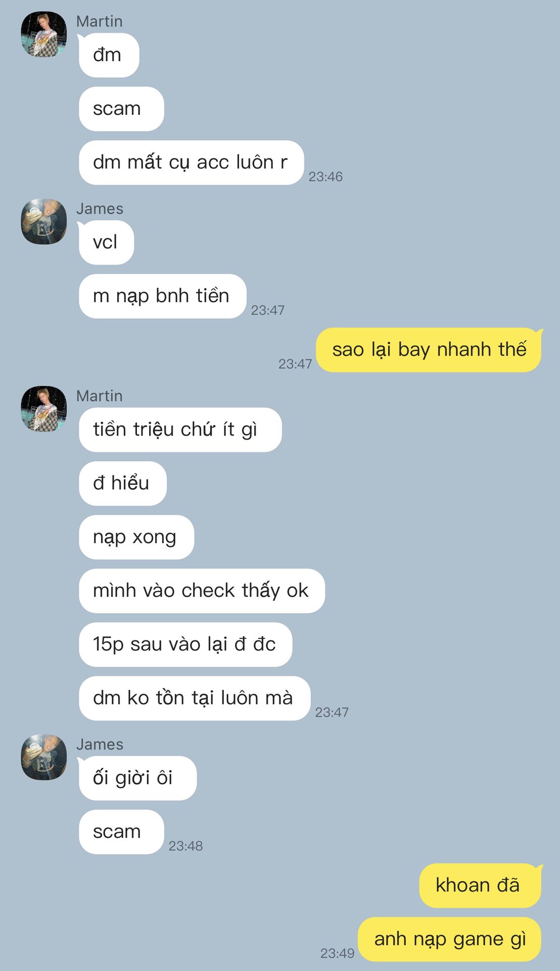Open James's avatar beside 'vcl' message

[x=43, y=222]
